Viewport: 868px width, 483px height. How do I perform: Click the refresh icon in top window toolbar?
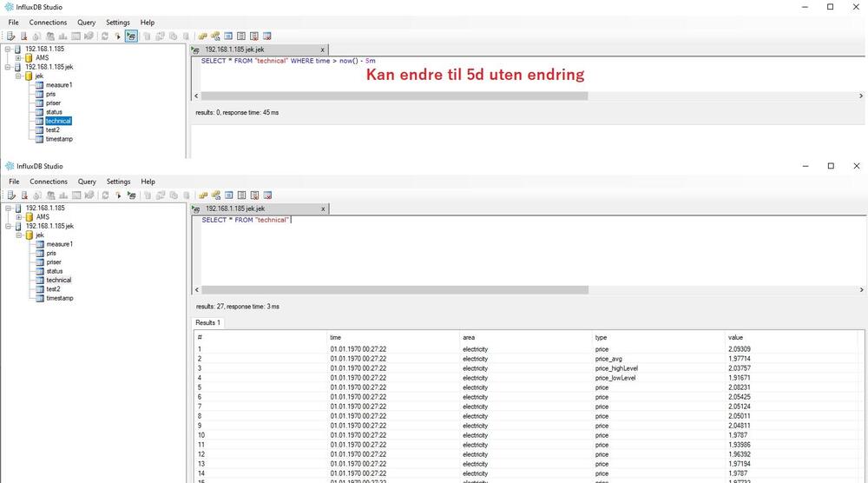click(x=105, y=36)
